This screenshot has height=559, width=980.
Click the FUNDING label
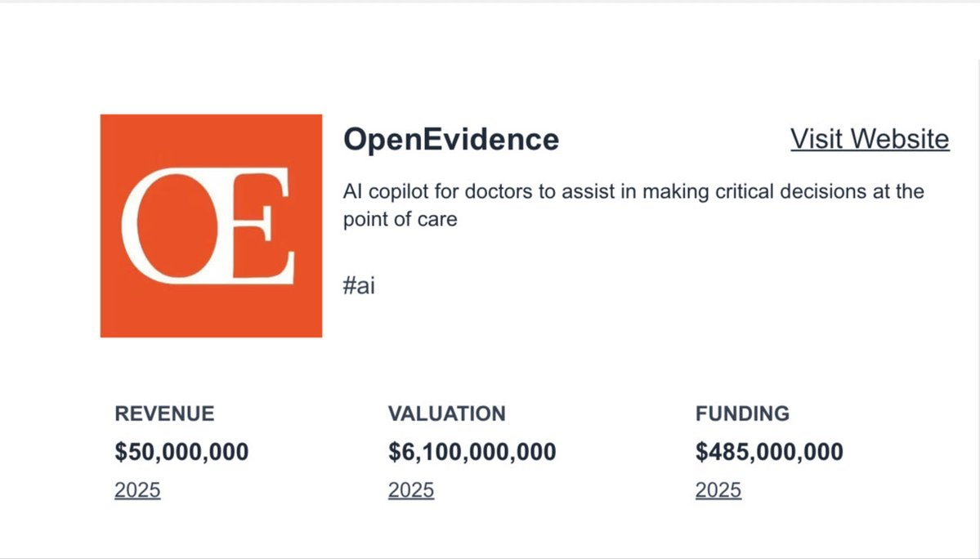pos(742,414)
